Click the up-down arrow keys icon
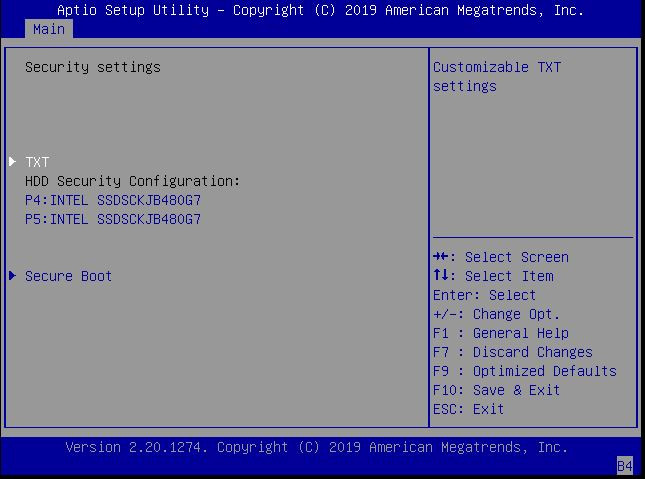This screenshot has width=645, height=479. [x=441, y=275]
